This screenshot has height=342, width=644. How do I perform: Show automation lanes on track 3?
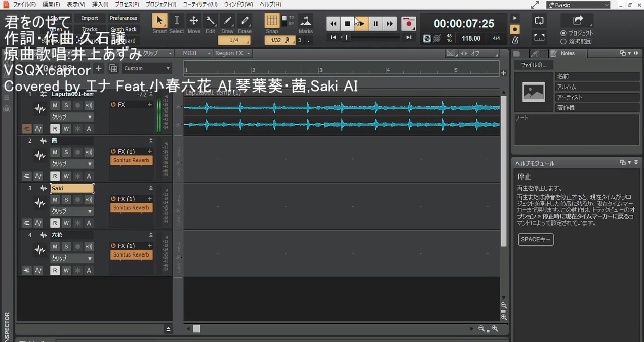(38, 223)
